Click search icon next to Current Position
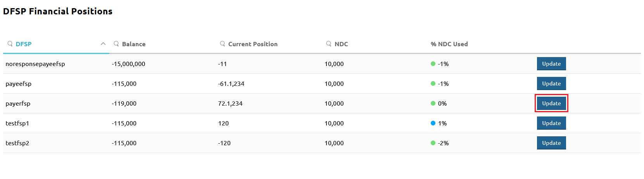Screen dimensions: 644x179 (x=223, y=44)
